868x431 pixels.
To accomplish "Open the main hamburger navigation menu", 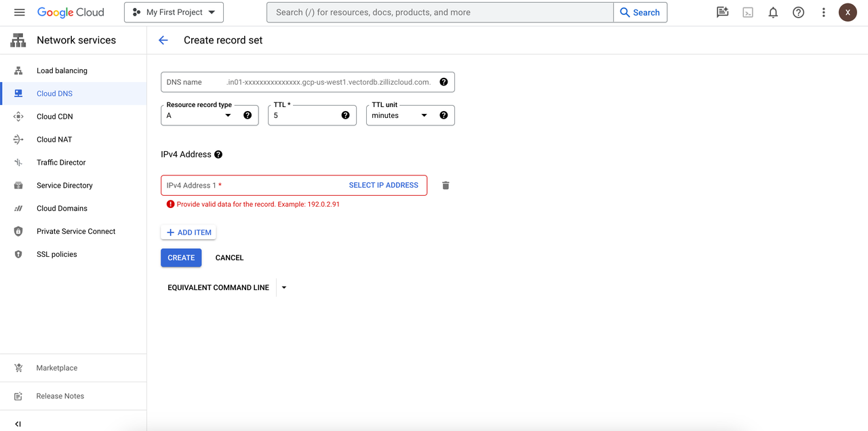I will tap(19, 12).
